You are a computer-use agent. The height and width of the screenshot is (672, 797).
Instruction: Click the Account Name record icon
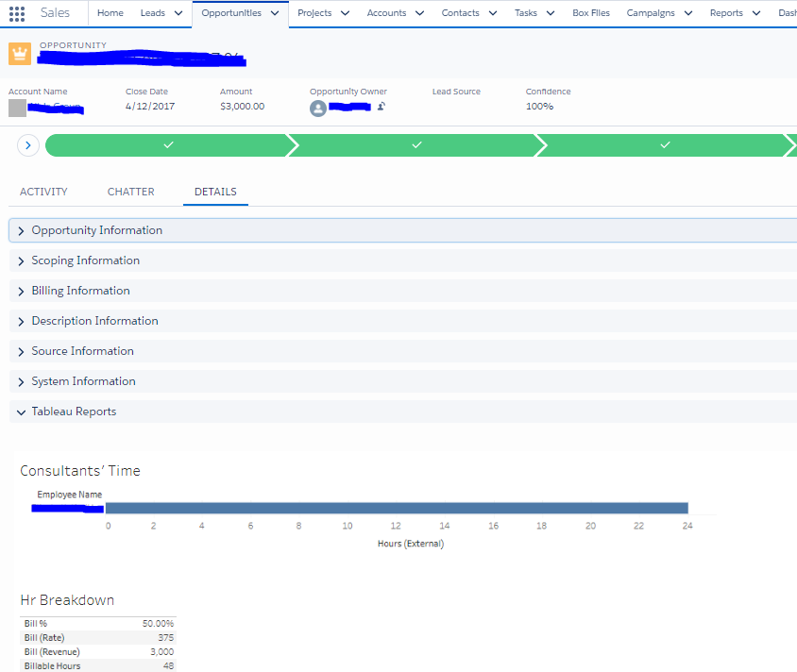pyautogui.click(x=16, y=108)
